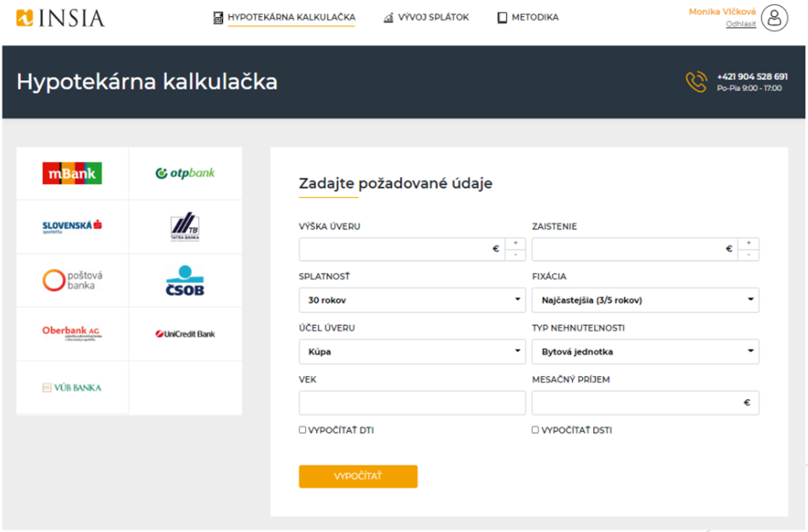
Task: Expand the Účel úveru dropdown showing Kúpa
Action: coord(413,351)
